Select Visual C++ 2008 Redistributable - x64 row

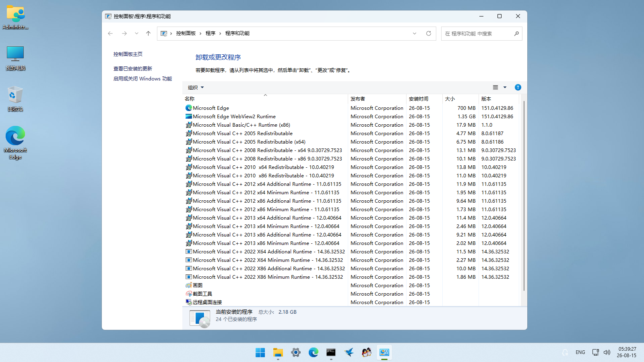[351, 150]
